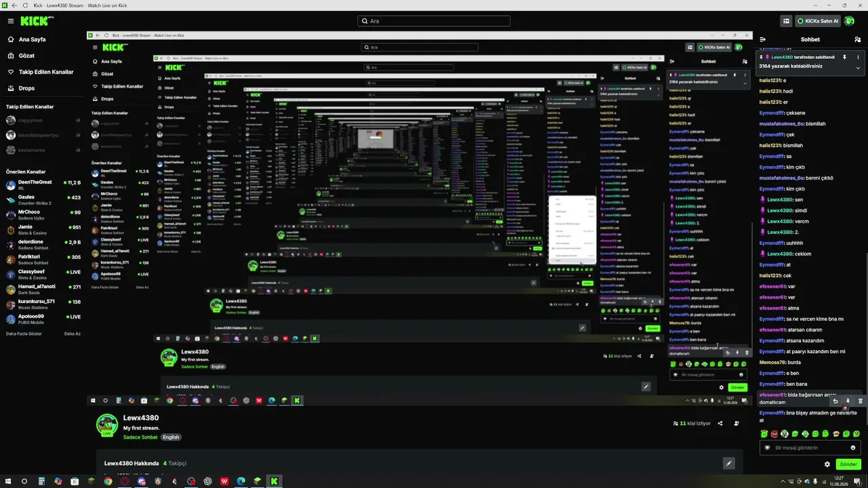Open Calculator from the taskbar
Image resolution: width=868 pixels, height=488 pixels.
click(x=41, y=481)
